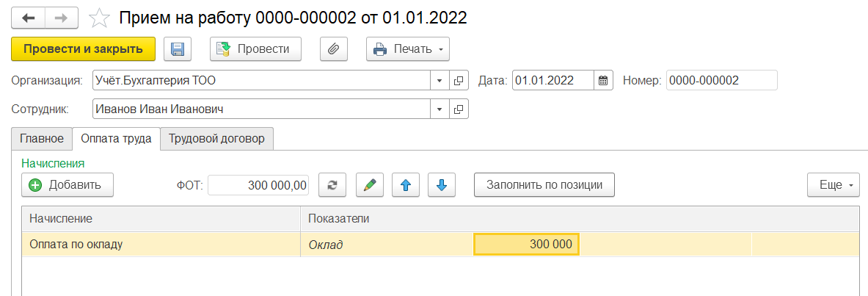This screenshot has height=296, width=868.
Task: Open calendar picker for the date field
Action: point(603,81)
